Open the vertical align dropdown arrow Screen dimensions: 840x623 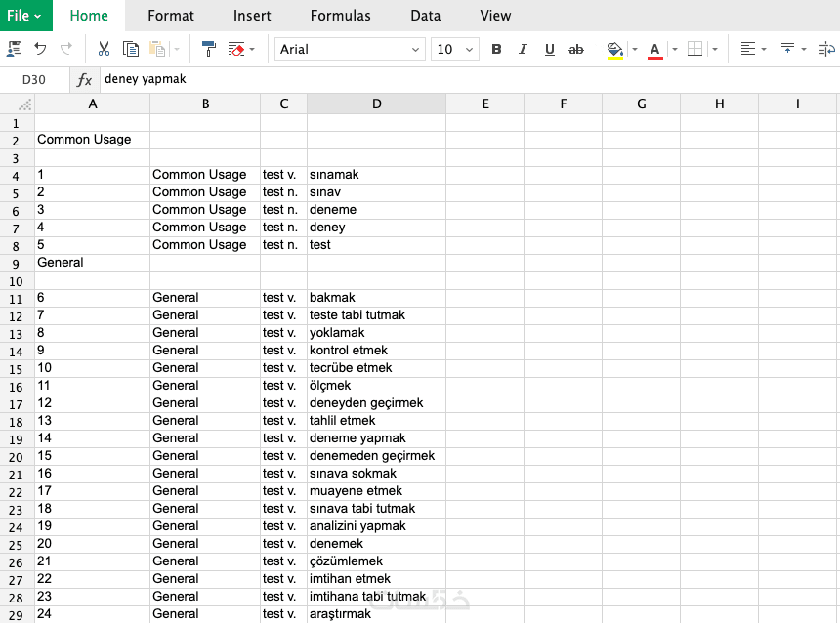[804, 49]
